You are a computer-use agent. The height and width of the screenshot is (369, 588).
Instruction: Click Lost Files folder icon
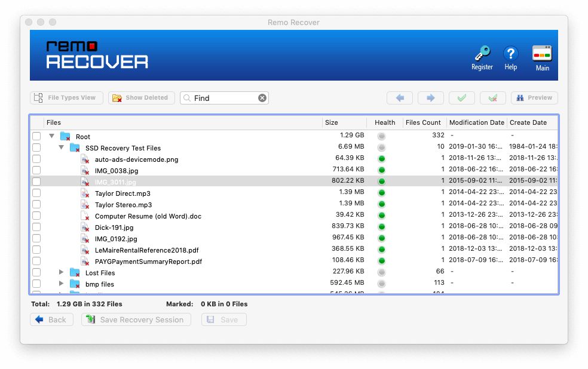[x=75, y=272]
